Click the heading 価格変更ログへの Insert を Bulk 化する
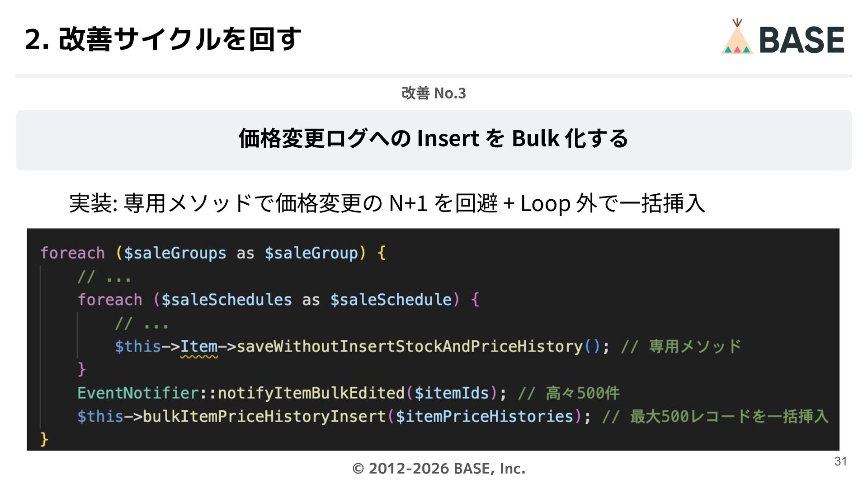Screen dimensions: 868x488 (x=434, y=138)
